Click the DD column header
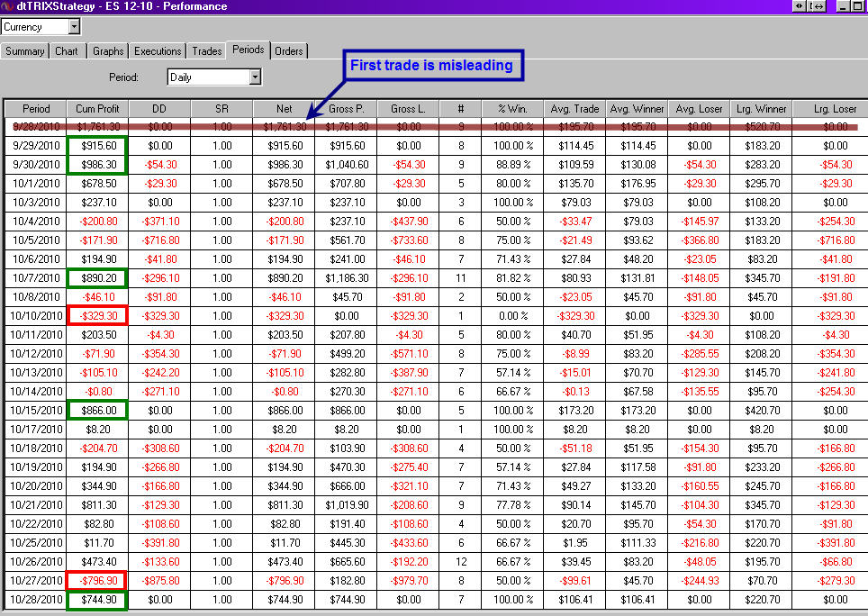 159,108
